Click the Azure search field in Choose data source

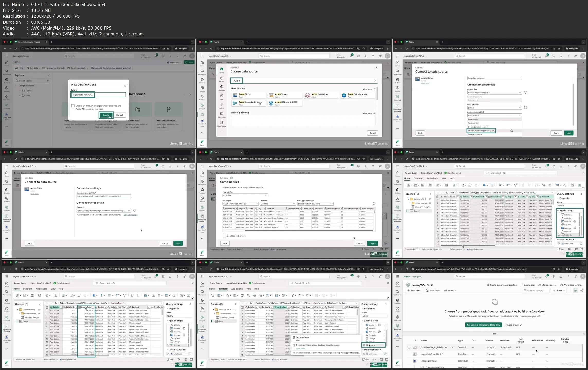pyautogui.click(x=304, y=80)
